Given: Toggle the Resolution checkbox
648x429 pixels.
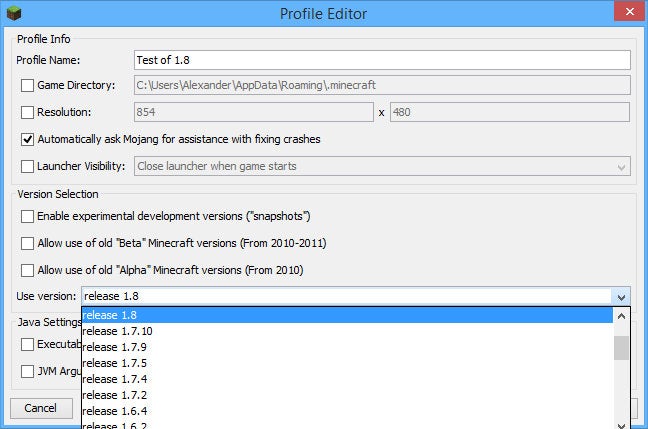Looking at the screenshot, I should pyautogui.click(x=27, y=112).
